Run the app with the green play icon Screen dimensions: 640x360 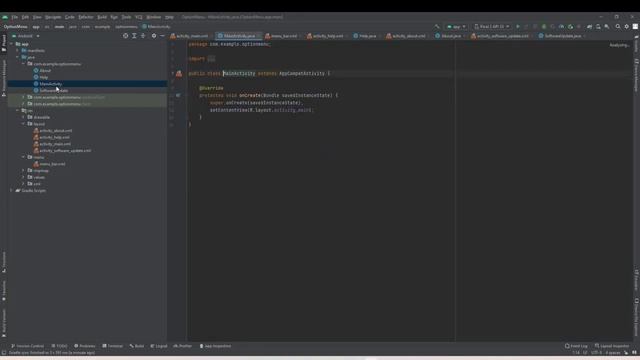pos(518,27)
